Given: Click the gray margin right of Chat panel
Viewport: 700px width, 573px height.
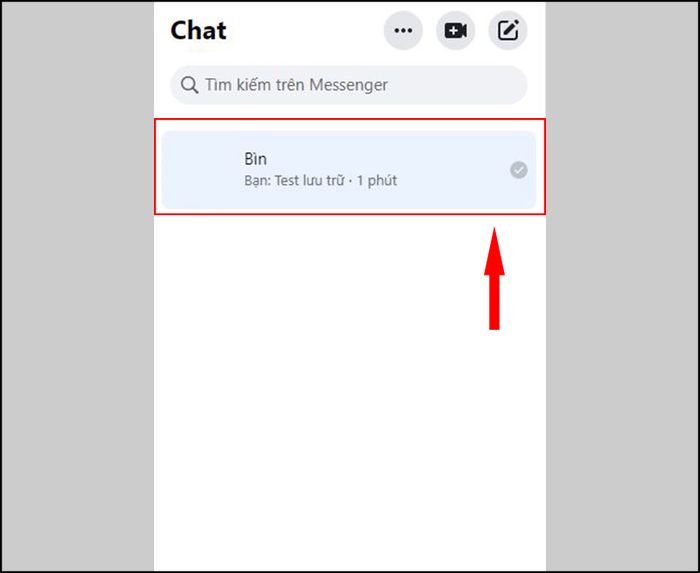Looking at the screenshot, I should click(x=622, y=286).
